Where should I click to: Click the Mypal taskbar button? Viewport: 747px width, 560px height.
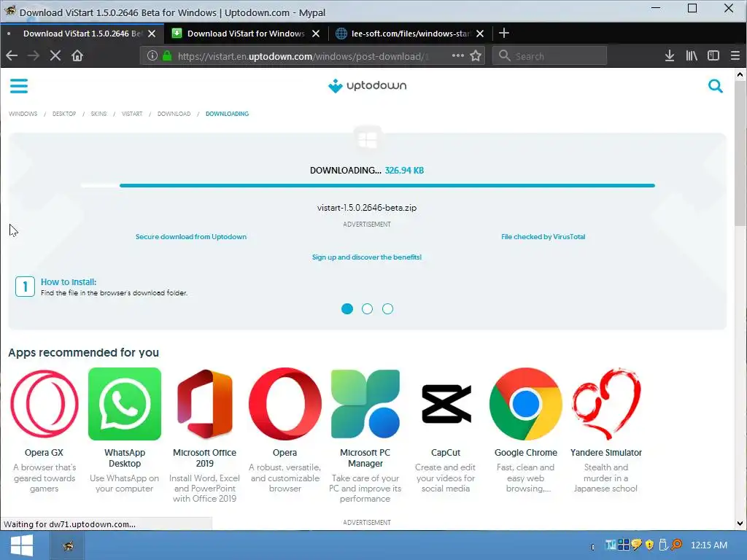coord(68,545)
